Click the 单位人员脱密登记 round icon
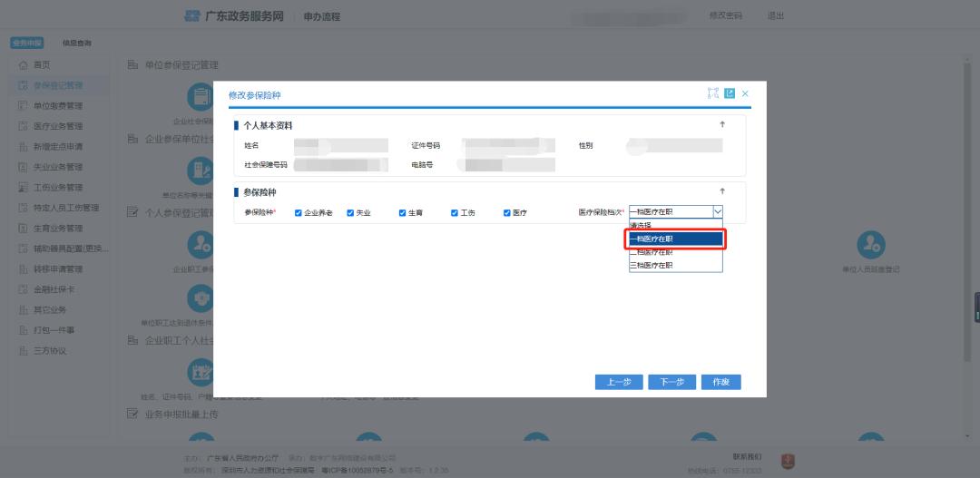 point(870,243)
